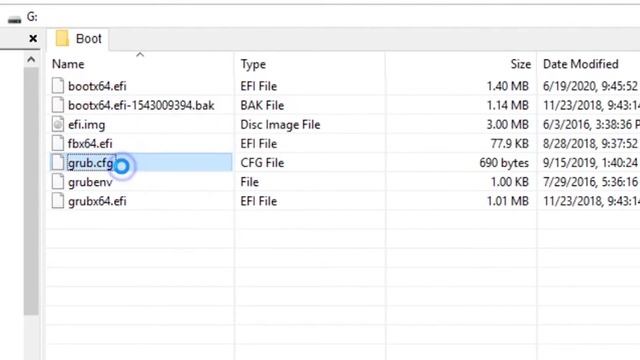Click CFG File type cell
The width and height of the screenshot is (640, 360).
(x=262, y=163)
